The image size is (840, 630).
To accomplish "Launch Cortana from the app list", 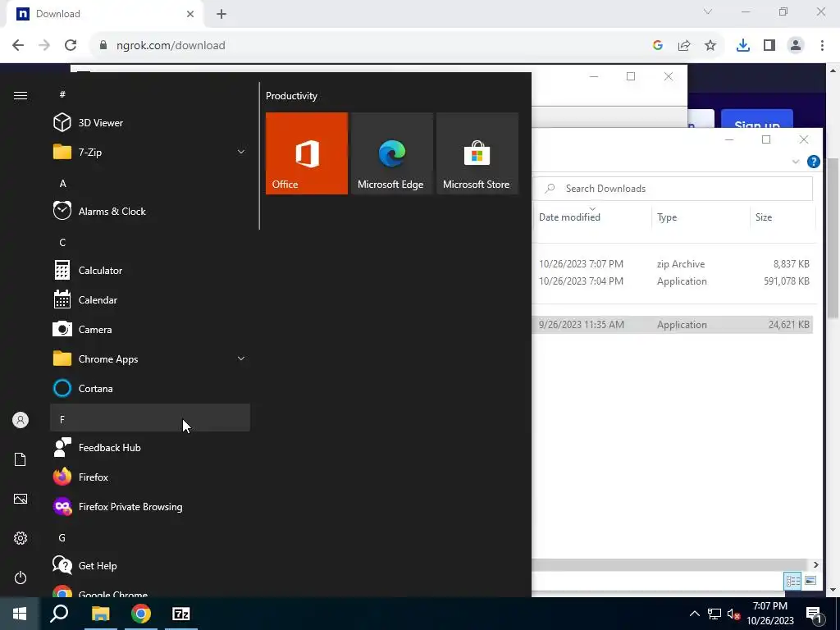I will [150, 388].
